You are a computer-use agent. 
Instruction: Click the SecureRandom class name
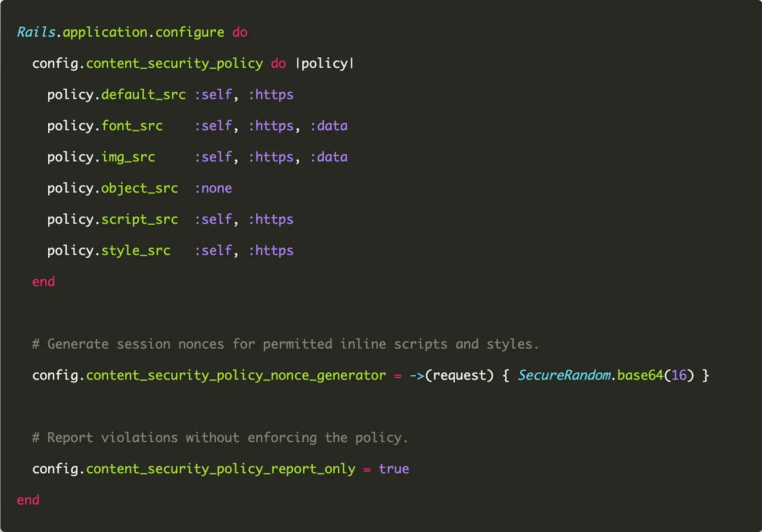tap(564, 375)
